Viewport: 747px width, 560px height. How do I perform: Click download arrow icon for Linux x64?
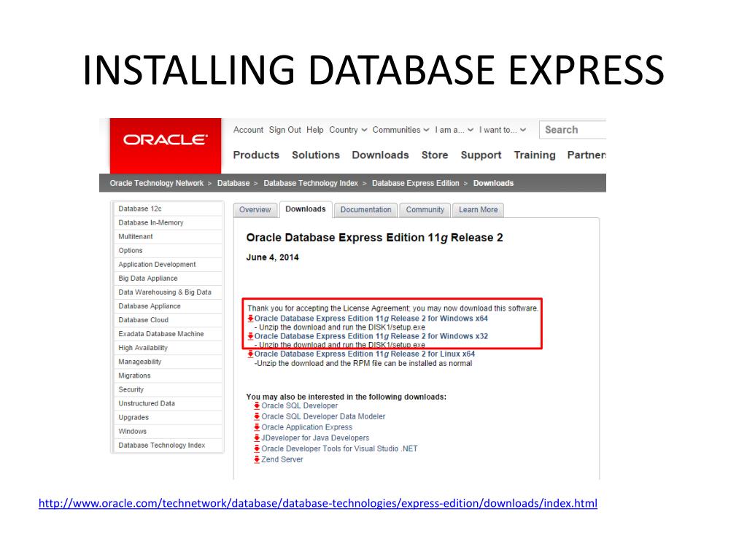[251, 354]
